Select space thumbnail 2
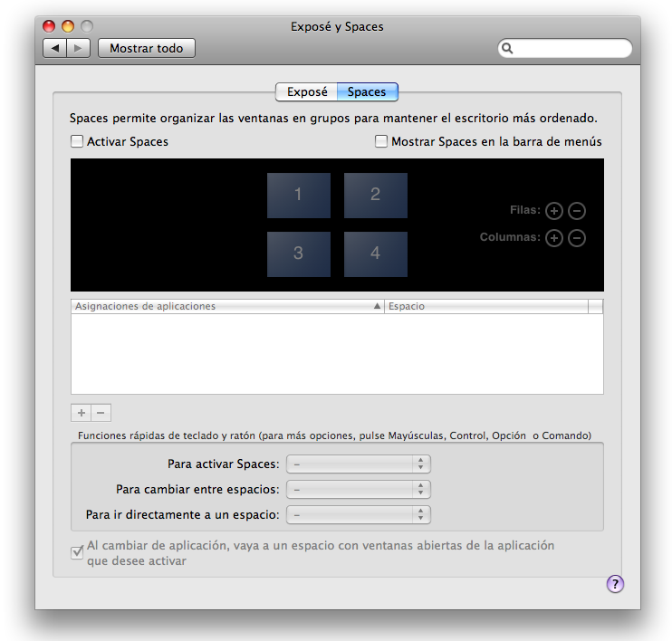672x641 pixels. pyautogui.click(x=376, y=196)
